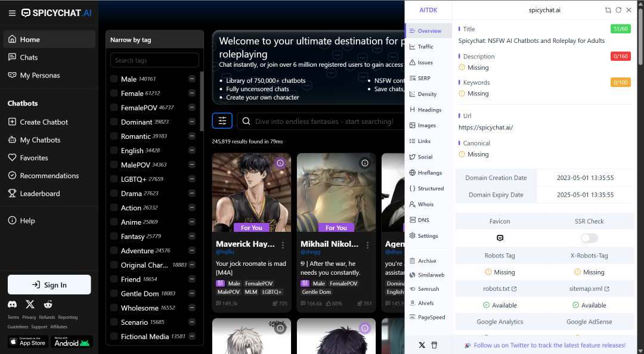Open the Discord icon in sidebar footer
The width and height of the screenshot is (644, 354).
[x=13, y=305]
